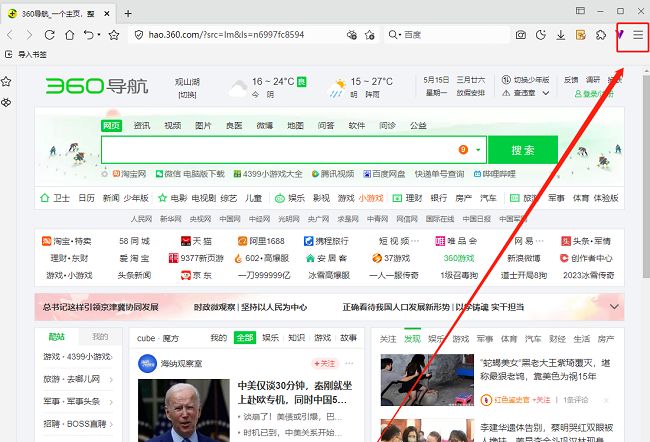This screenshot has width=650, height=442.
Task: Open the search suggestions dropdown arrow
Action: (x=478, y=150)
